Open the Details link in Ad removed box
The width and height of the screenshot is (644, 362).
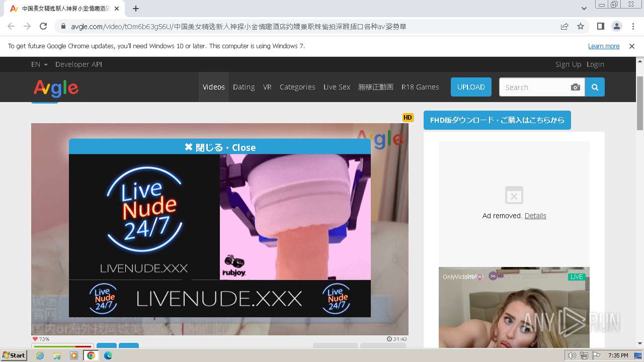click(535, 216)
